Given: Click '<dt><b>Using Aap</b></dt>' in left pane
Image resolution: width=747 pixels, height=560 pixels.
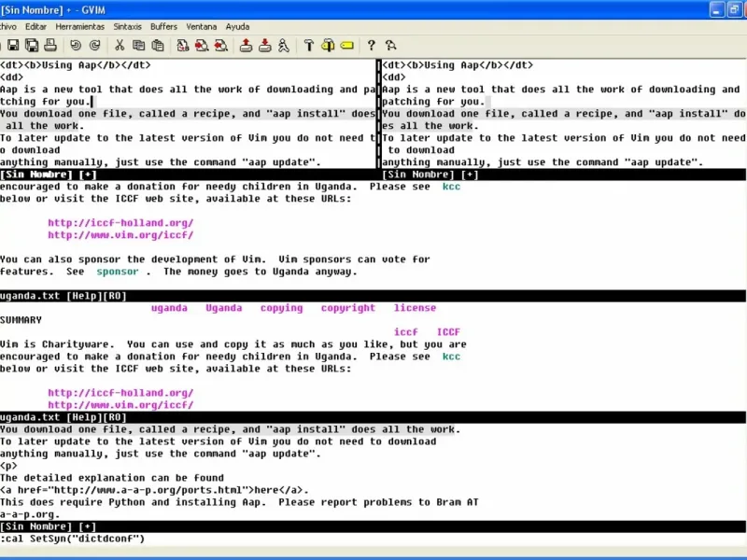Looking at the screenshot, I should pyautogui.click(x=76, y=65).
